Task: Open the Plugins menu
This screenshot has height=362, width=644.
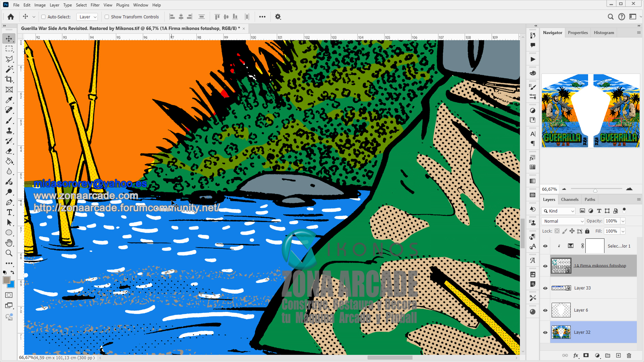Action: pos(123,5)
